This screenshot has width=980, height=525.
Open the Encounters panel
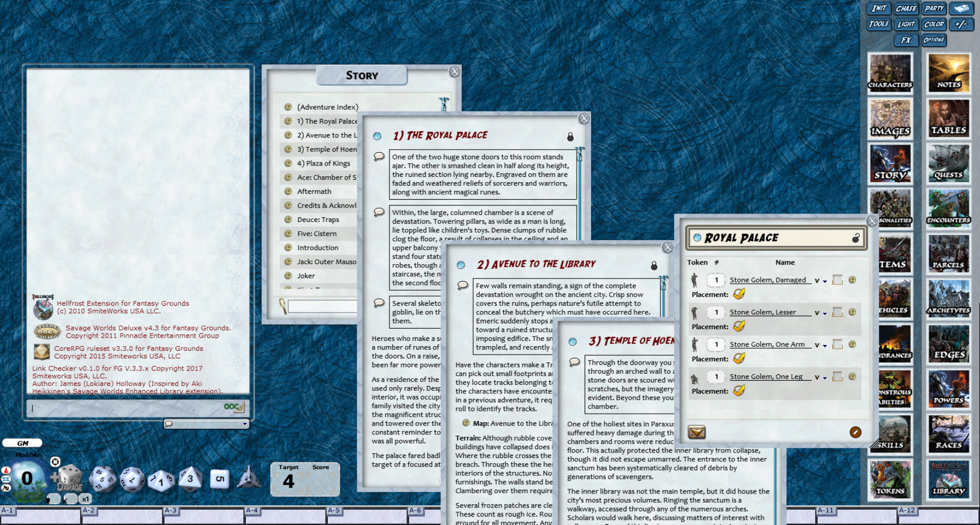tap(949, 209)
